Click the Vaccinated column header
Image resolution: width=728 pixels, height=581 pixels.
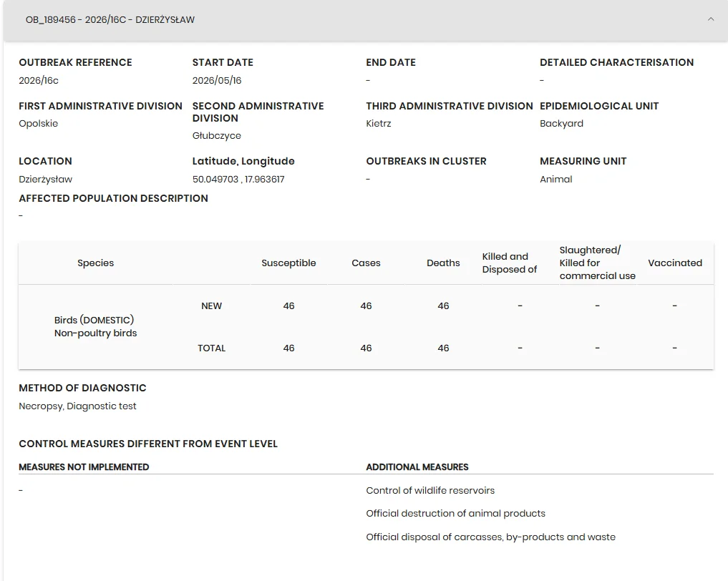[x=674, y=263]
